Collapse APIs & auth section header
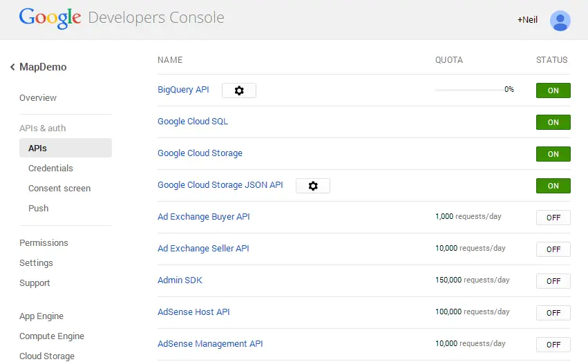Image resolution: width=588 pixels, height=364 pixels. (x=42, y=128)
